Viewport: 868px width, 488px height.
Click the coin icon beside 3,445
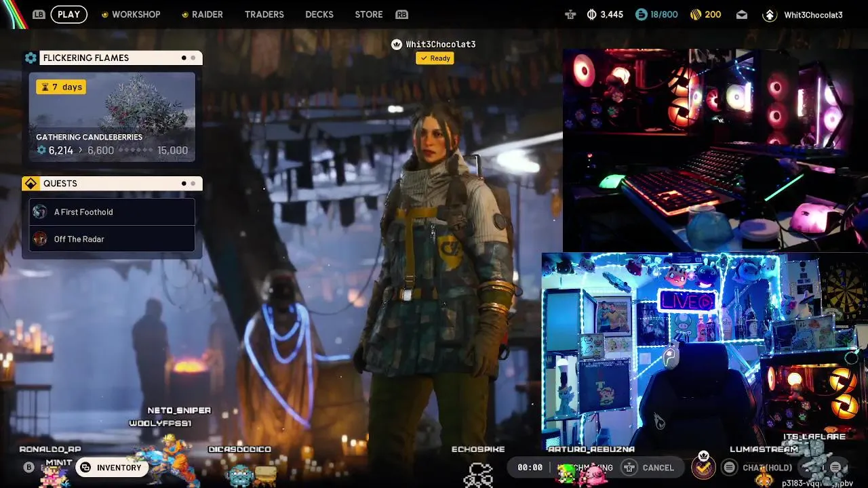click(x=591, y=14)
